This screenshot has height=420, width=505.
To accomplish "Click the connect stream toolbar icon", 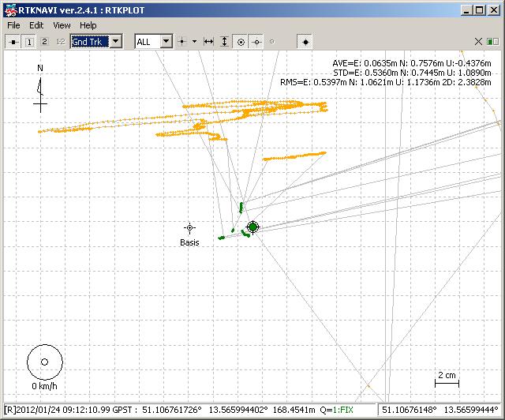I will (x=13, y=41).
